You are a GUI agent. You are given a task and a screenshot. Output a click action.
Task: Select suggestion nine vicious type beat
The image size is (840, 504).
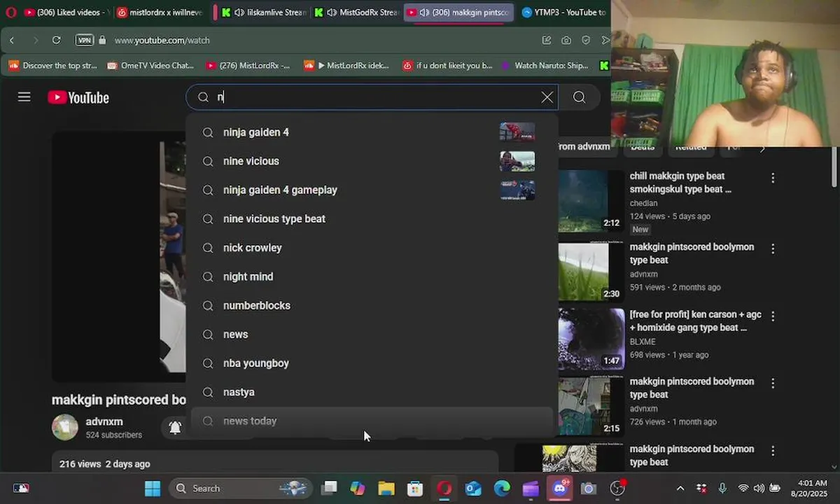click(x=371, y=219)
